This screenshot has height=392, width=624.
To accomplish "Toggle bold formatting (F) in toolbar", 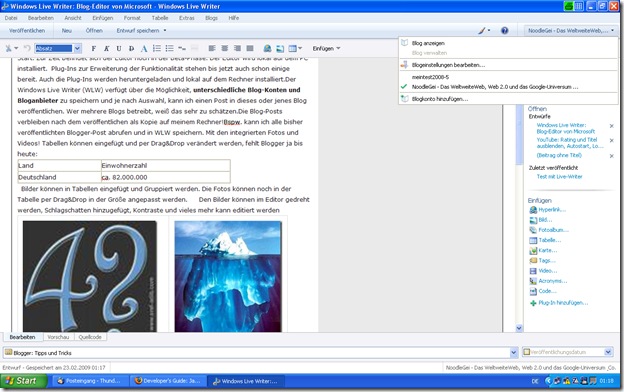I will coord(94,49).
